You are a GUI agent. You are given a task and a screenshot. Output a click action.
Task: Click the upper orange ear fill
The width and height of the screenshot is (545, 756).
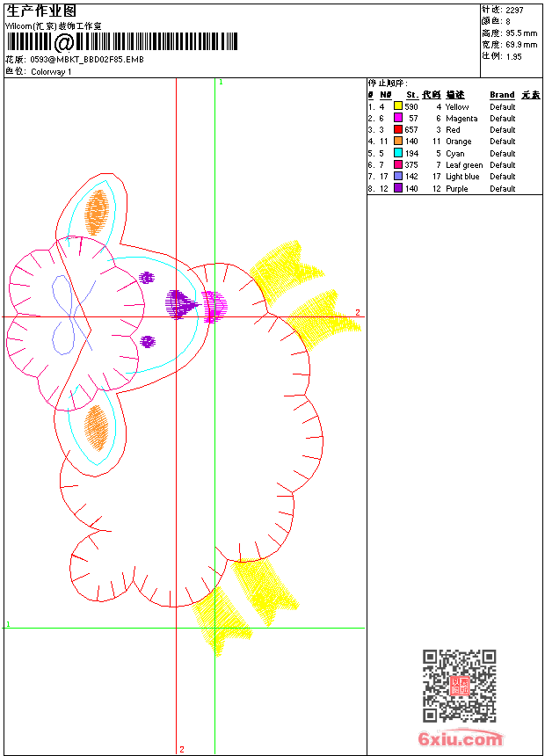pyautogui.click(x=97, y=213)
